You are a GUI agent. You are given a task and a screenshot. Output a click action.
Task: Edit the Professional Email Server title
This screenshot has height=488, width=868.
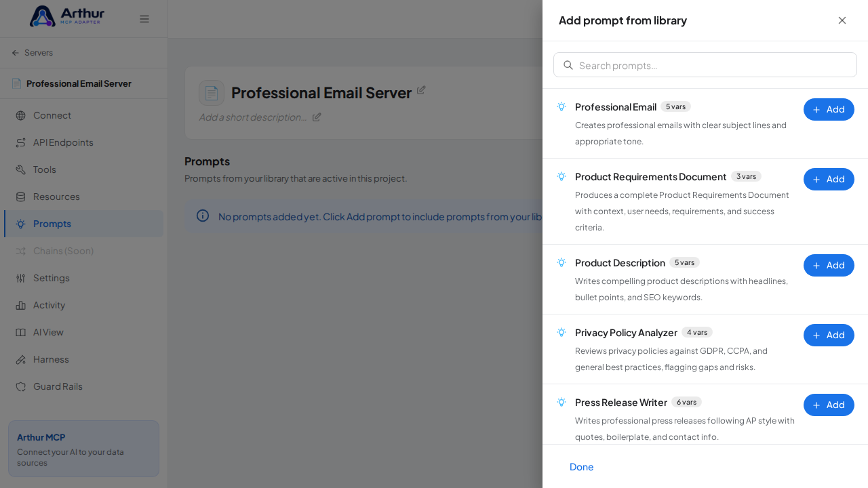[x=421, y=90]
